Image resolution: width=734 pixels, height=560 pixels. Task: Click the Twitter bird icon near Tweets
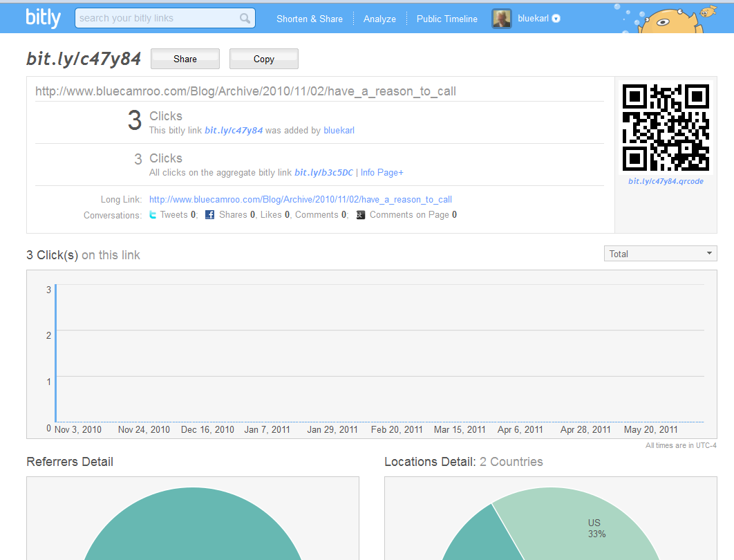point(153,214)
